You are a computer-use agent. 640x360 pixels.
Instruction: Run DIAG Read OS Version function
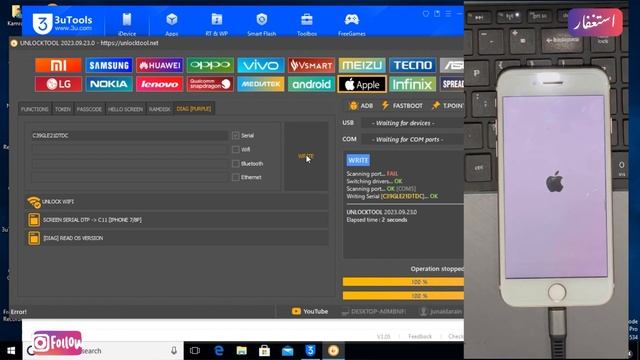(x=177, y=238)
